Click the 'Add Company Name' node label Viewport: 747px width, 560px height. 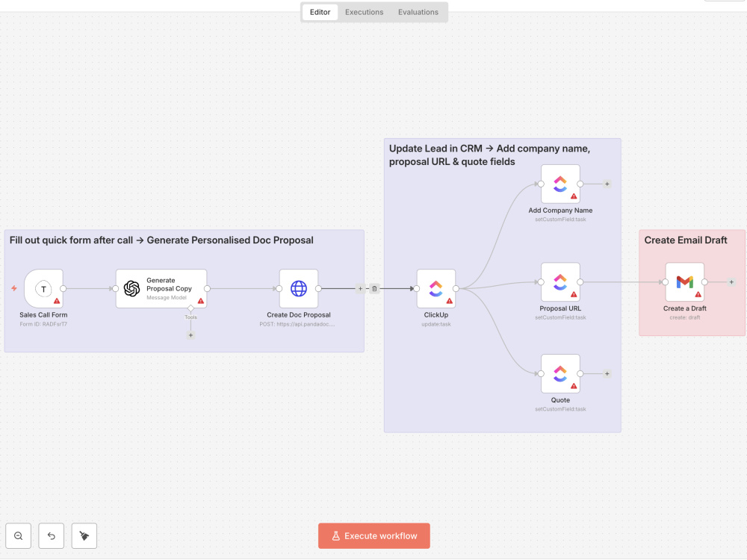tap(560, 211)
